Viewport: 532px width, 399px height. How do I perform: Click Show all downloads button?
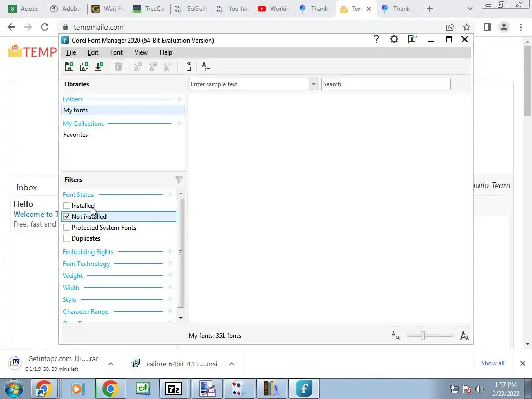[493, 363]
